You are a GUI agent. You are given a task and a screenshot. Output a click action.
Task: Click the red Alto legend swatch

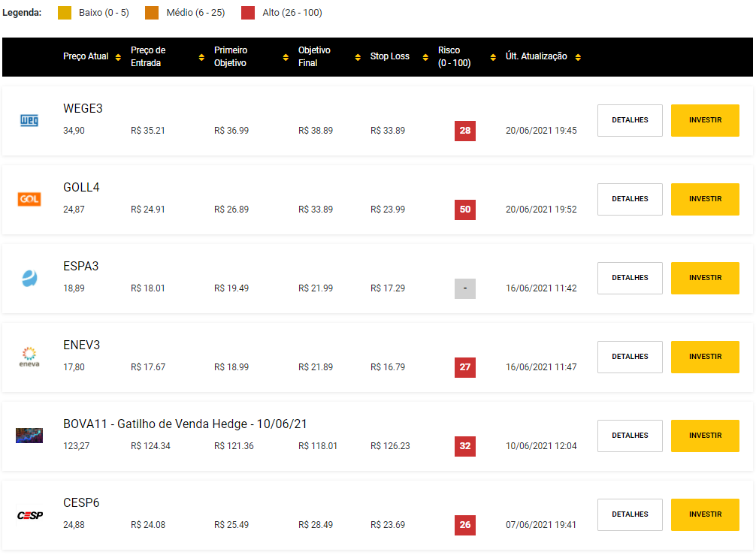[x=248, y=13]
